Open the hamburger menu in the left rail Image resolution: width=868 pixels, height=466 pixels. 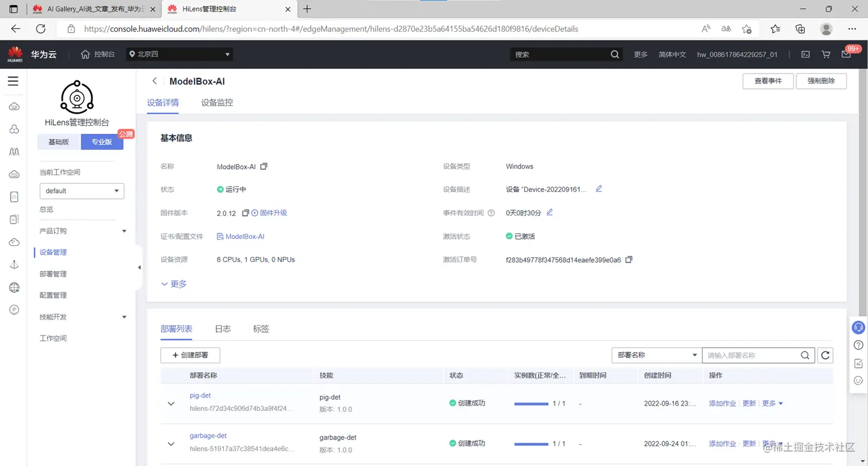point(13,81)
